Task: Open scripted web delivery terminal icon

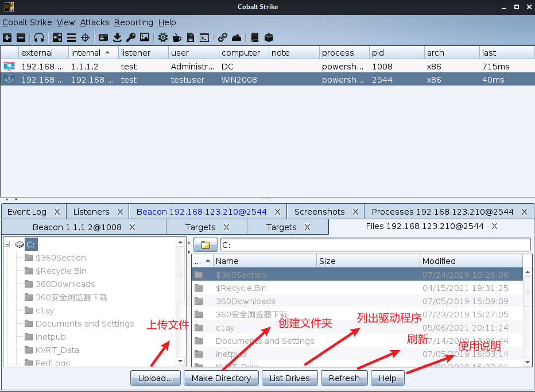Action: pyautogui.click(x=204, y=37)
